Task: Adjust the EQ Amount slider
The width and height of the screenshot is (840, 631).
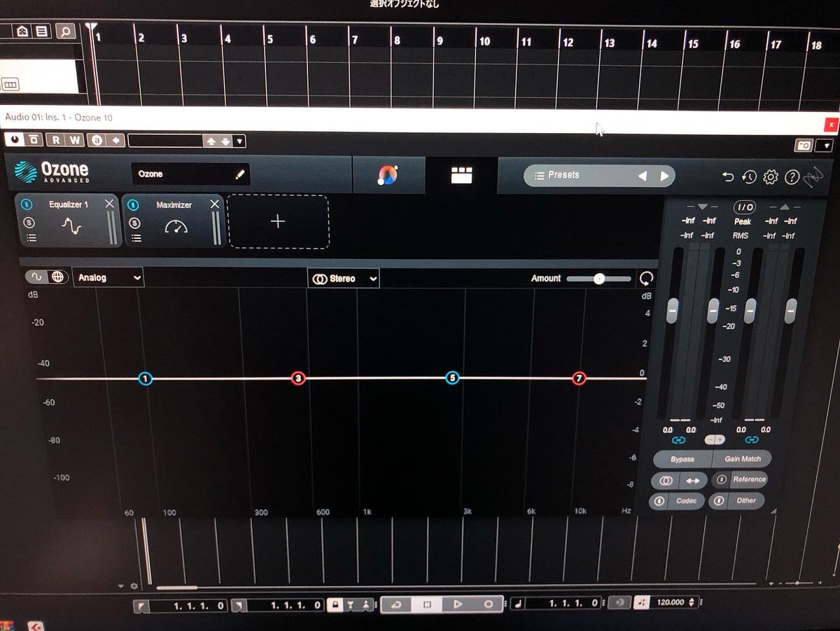Action: tap(598, 278)
